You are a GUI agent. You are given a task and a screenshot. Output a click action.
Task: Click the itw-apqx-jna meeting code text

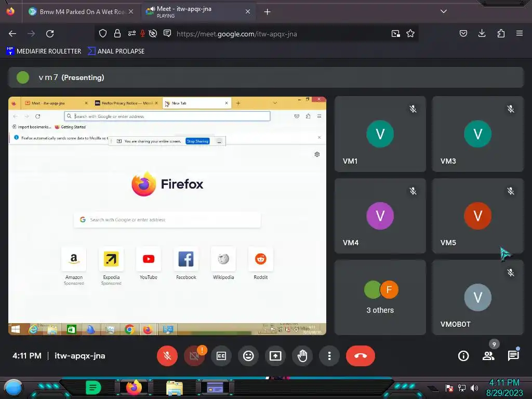tap(79, 356)
